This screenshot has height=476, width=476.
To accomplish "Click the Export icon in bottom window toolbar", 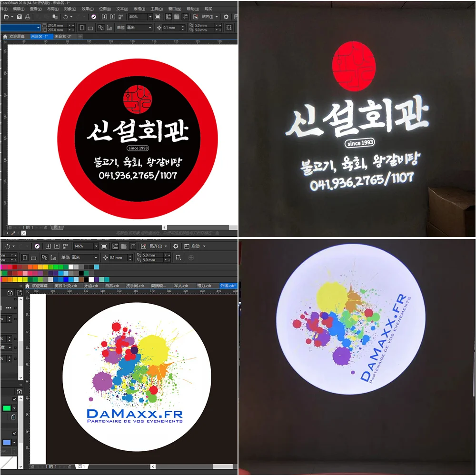I will 57,246.
